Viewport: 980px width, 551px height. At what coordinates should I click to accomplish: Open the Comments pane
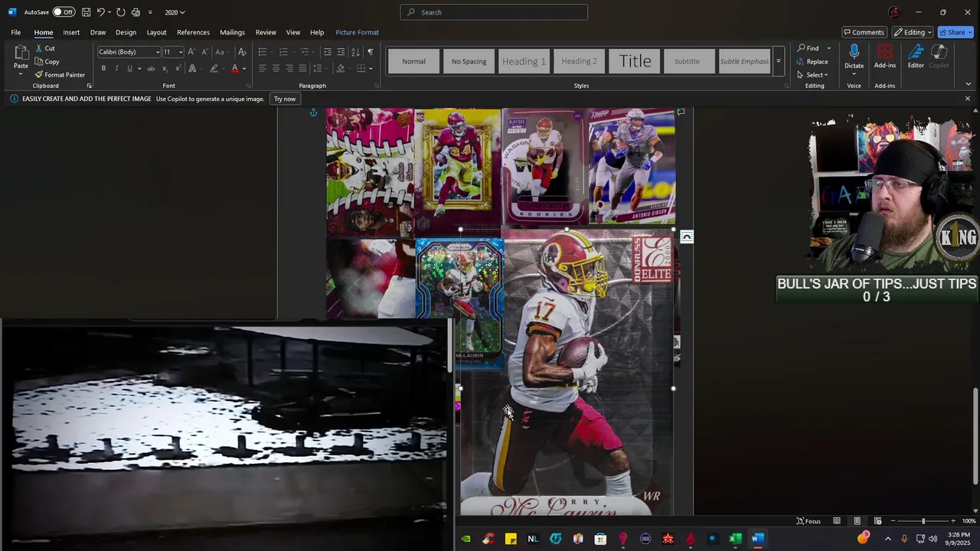click(x=863, y=32)
